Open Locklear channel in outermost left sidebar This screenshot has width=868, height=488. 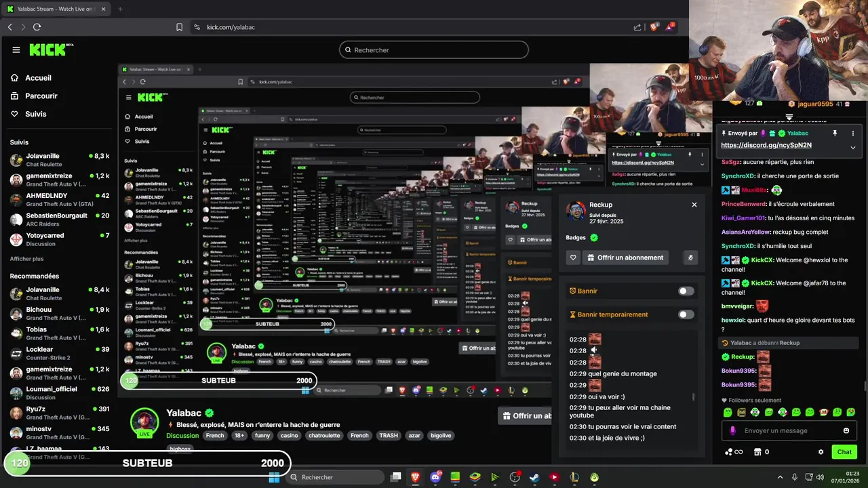pos(59,353)
